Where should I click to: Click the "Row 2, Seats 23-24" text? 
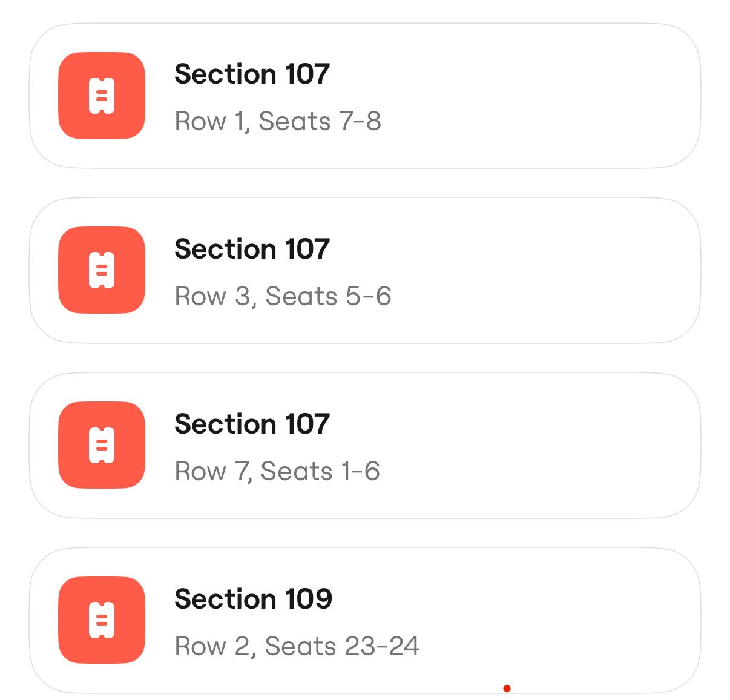[x=297, y=646]
